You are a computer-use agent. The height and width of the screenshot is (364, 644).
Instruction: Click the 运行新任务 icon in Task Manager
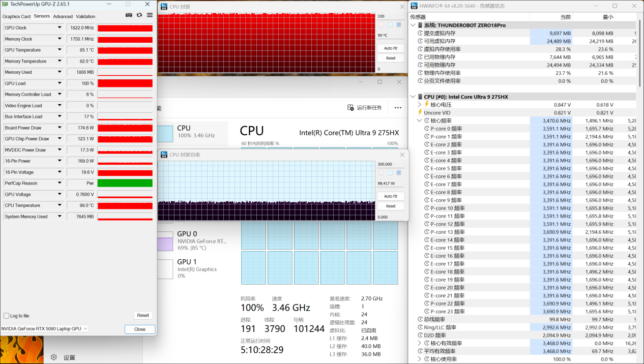350,108
